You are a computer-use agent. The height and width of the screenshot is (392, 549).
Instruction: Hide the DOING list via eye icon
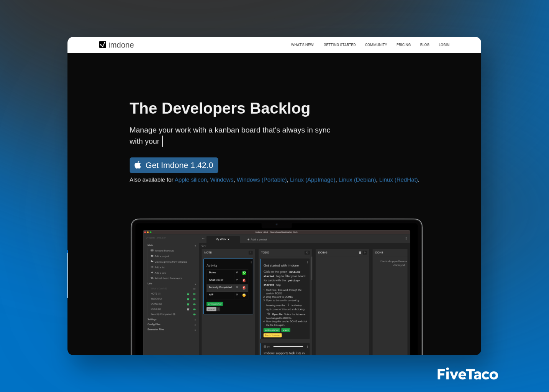tap(194, 304)
